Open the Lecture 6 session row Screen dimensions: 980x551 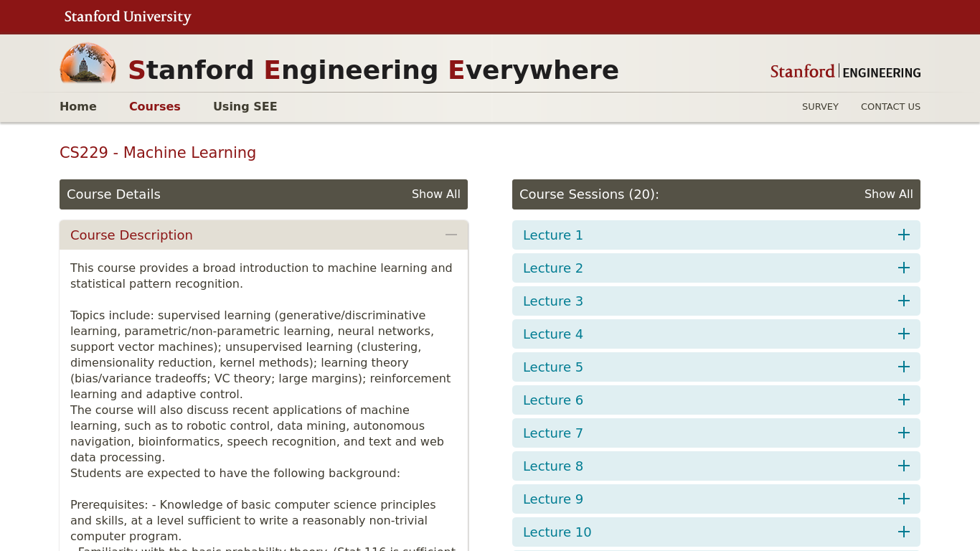pos(716,400)
